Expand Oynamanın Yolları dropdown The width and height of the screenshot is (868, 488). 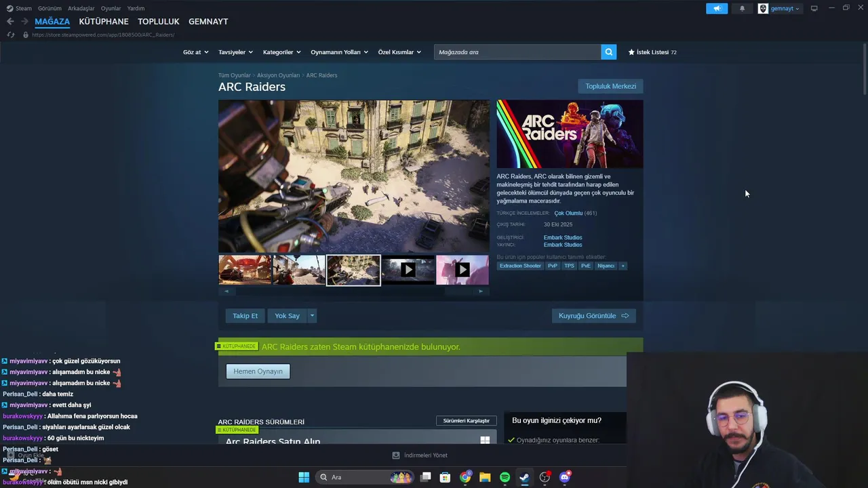(339, 52)
